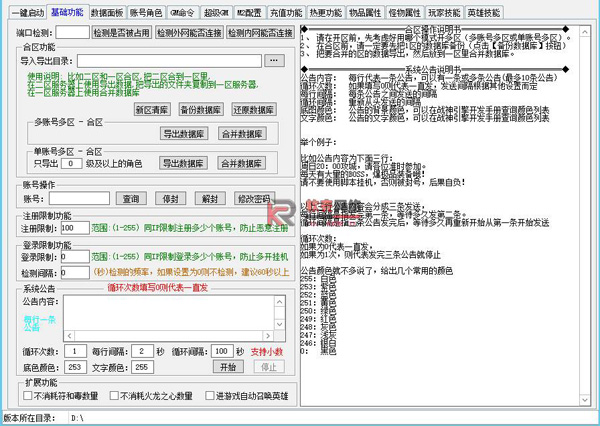Switch to the 数据面板 tab
Screen dimensions: 600x426
point(107,13)
